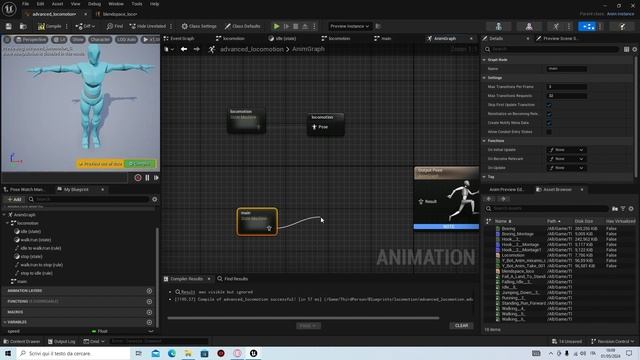
Task: Click the Save asset icon in toolbar
Action: point(9,26)
